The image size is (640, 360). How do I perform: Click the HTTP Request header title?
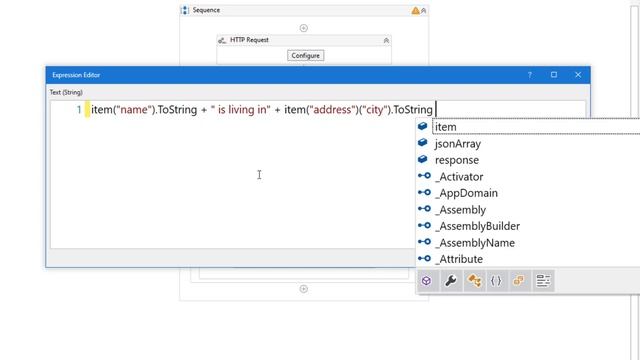pos(249,40)
